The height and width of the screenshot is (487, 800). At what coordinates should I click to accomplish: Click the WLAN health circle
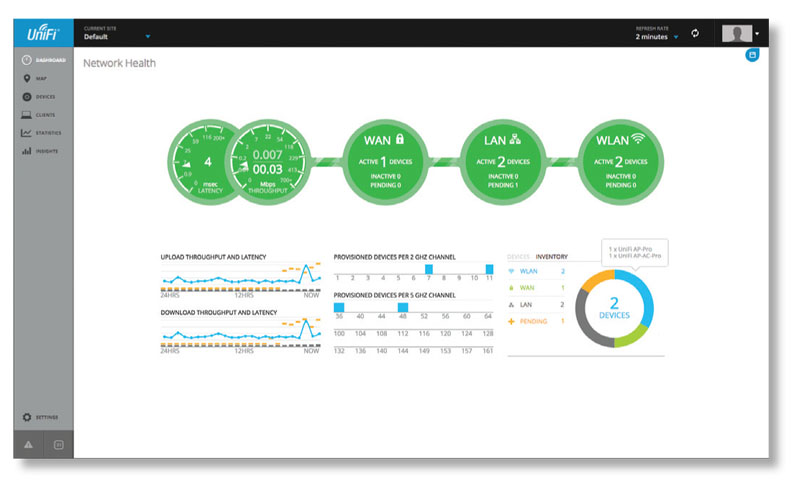click(620, 162)
